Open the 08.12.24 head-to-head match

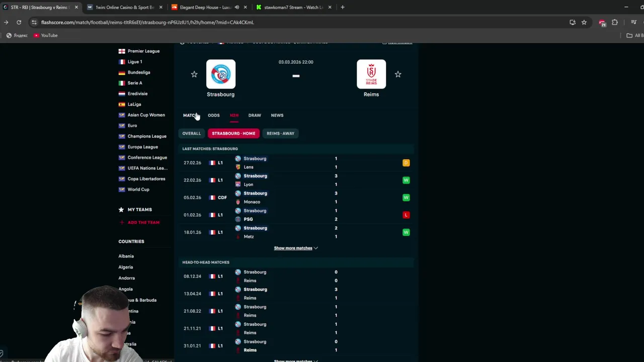[x=296, y=276]
